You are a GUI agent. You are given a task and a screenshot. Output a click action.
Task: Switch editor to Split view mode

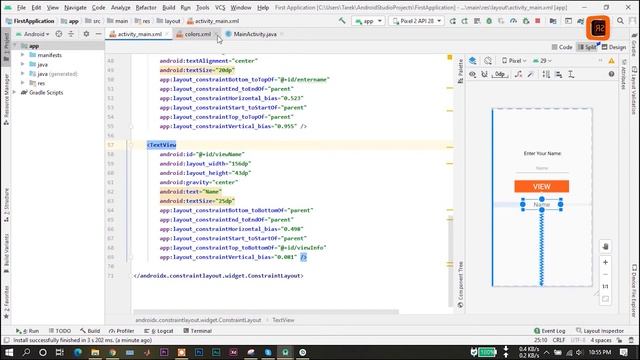coord(587,47)
